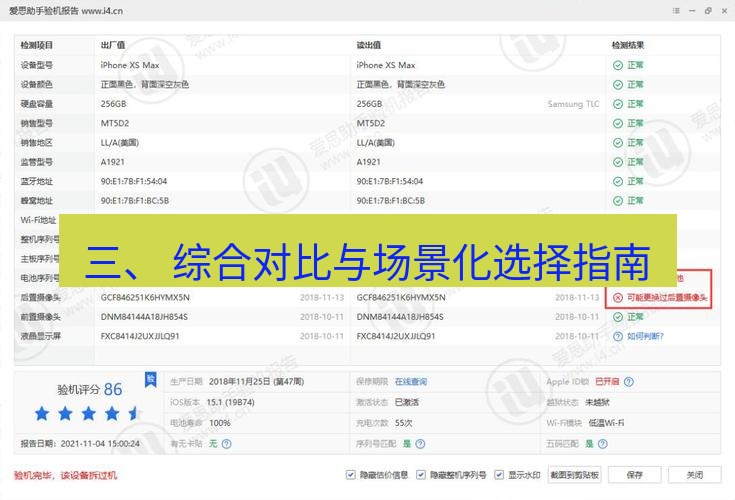
Task: Open the title bar list menu icon
Action: pos(676,10)
